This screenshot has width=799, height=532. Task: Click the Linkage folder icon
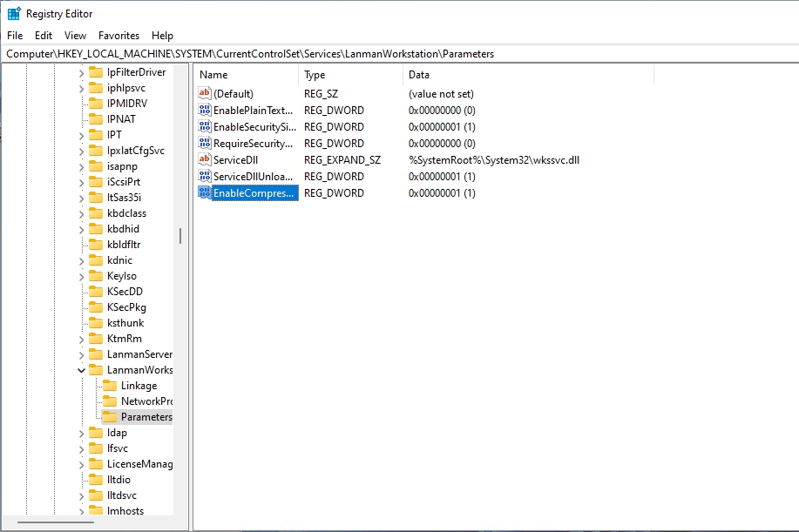(x=110, y=386)
